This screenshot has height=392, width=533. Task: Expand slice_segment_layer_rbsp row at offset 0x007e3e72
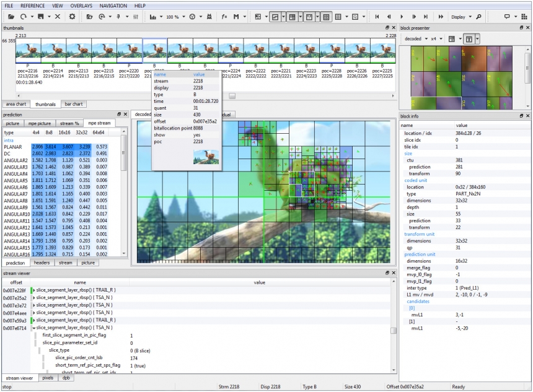34,305
